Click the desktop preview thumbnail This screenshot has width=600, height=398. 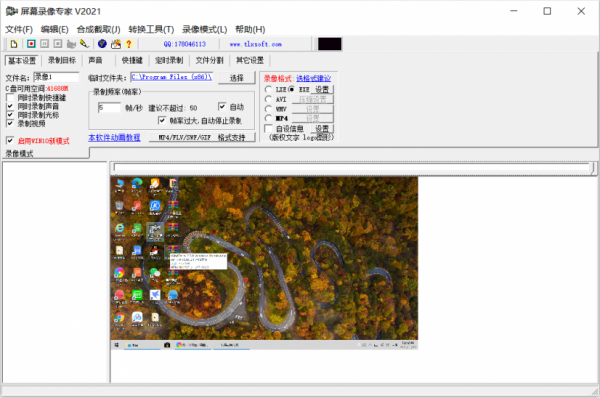[x=264, y=263]
